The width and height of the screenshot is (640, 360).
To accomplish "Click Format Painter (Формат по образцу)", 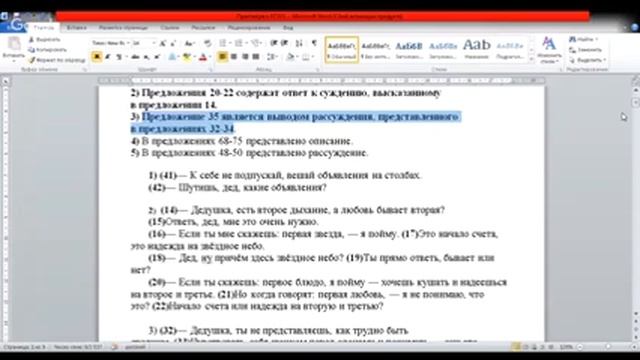I will click(57, 60).
